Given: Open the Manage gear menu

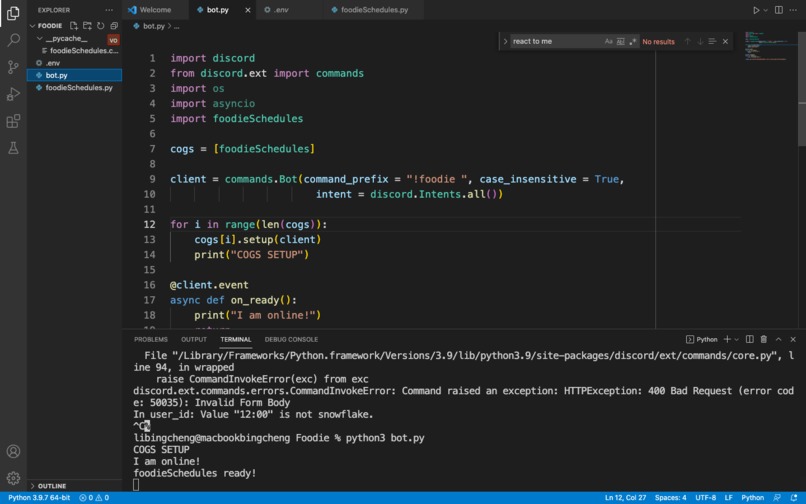Looking at the screenshot, I should tap(13, 478).
